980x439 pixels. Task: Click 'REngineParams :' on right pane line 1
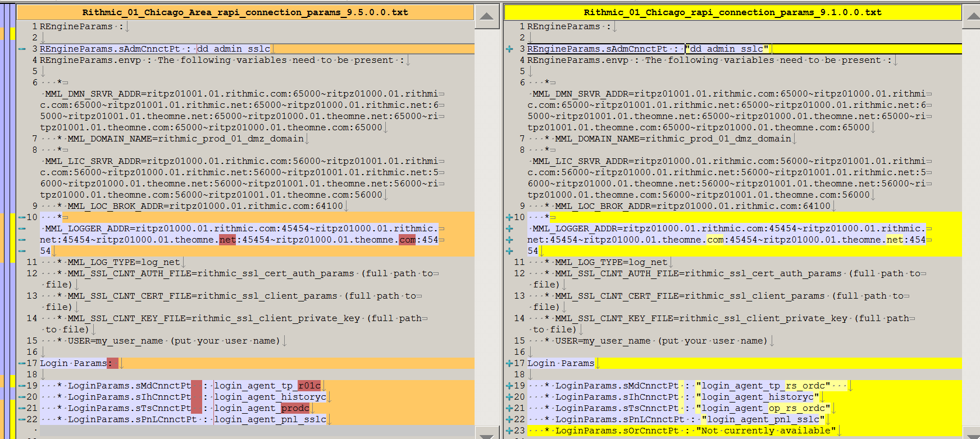coord(569,26)
